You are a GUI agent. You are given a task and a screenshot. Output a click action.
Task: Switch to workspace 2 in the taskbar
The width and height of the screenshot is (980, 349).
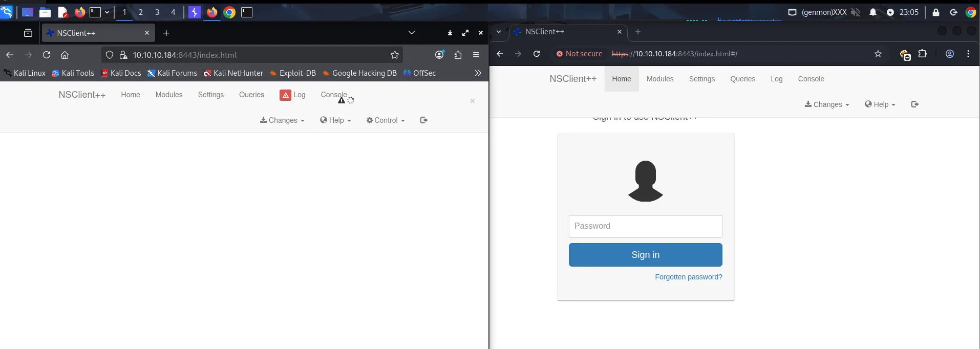(141, 12)
